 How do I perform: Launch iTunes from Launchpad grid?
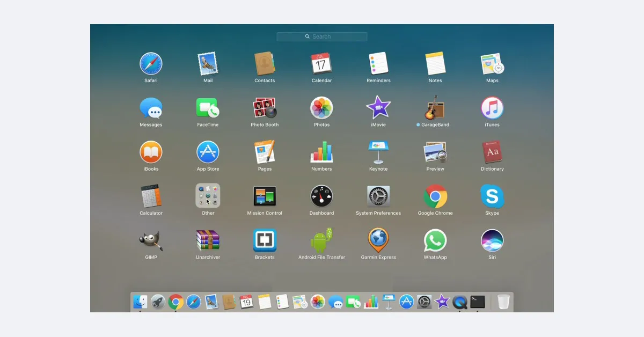[492, 108]
